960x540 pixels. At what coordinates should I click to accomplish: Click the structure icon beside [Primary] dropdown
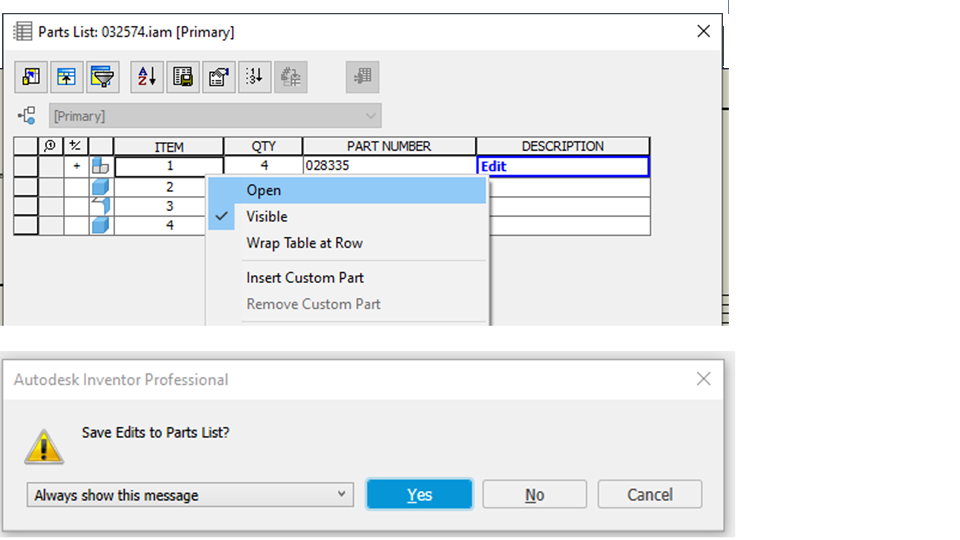(x=27, y=115)
